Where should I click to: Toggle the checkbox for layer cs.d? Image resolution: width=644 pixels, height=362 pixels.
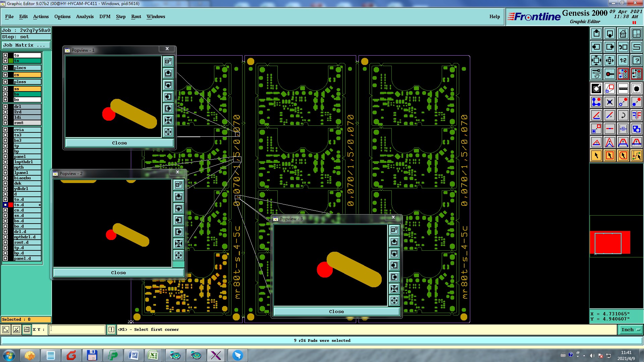[5, 210]
